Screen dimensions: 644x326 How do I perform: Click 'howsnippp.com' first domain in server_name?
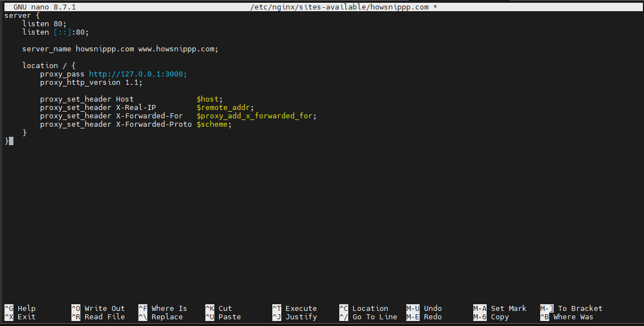[105, 49]
